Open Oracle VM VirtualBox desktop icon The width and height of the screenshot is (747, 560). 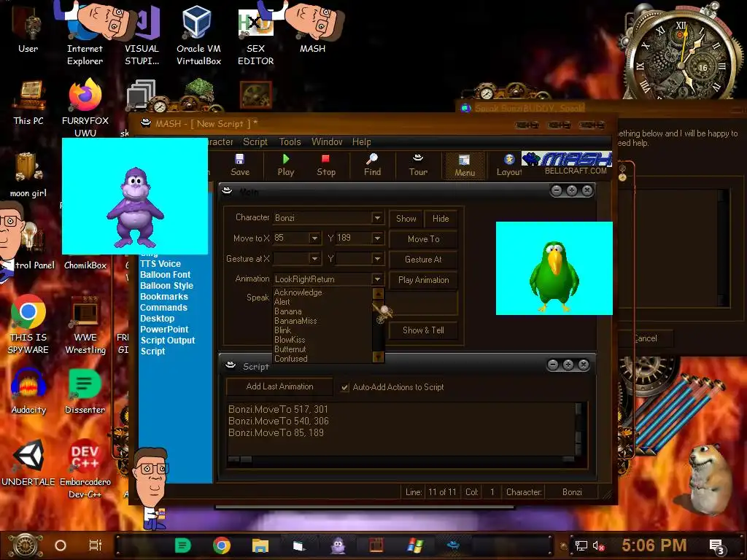pos(198,36)
